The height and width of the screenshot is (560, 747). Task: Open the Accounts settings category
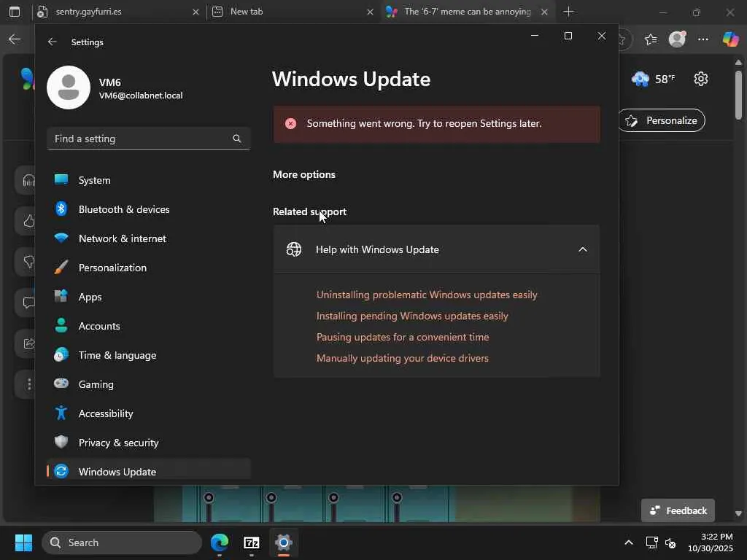coord(149,326)
